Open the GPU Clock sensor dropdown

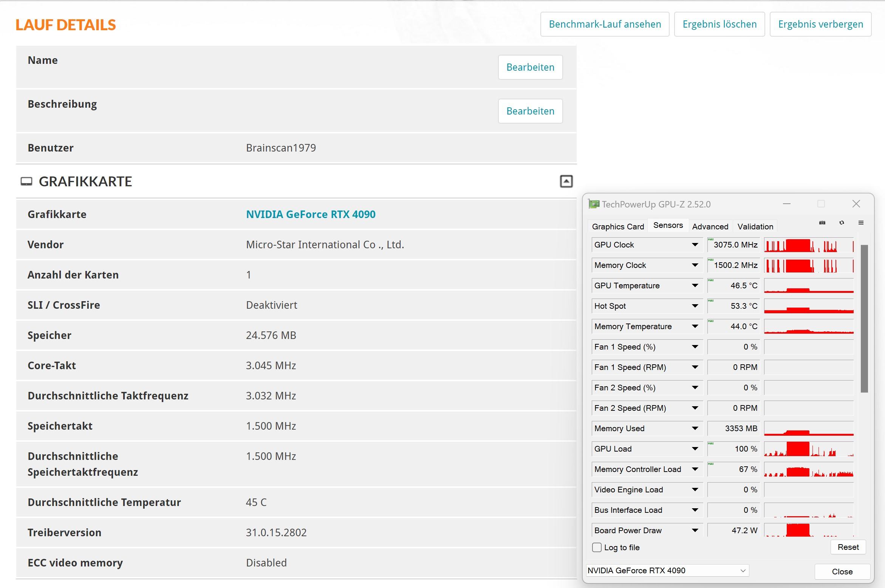[695, 245]
